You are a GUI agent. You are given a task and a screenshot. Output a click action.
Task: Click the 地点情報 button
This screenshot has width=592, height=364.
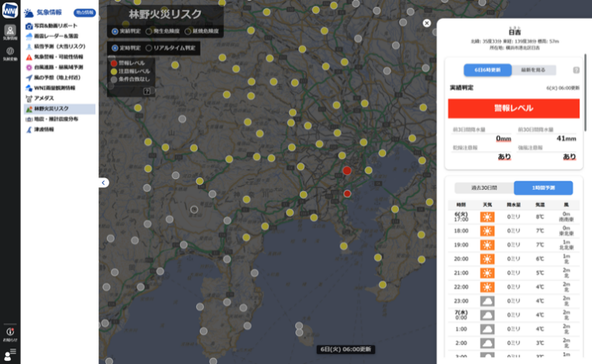(84, 13)
